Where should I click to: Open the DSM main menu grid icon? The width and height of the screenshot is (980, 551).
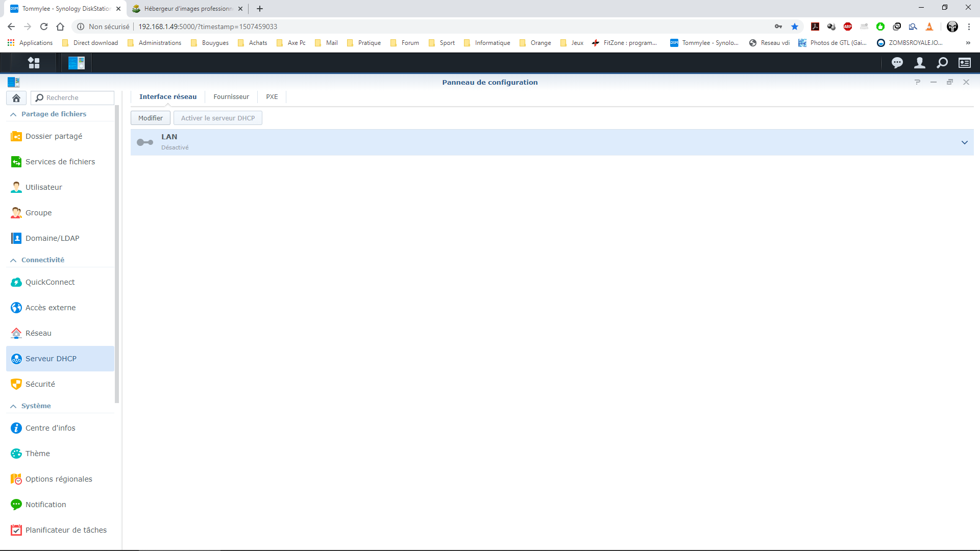pos(34,63)
